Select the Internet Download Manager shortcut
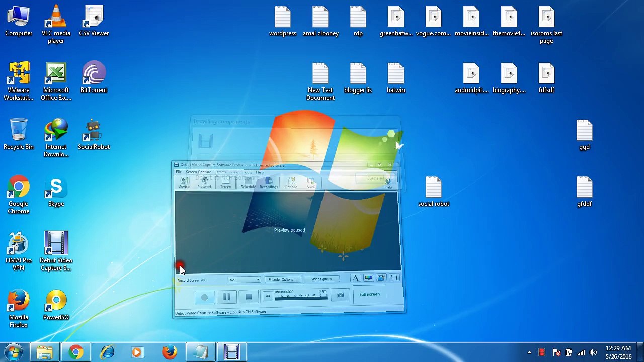This screenshot has height=362, width=644. pos(56,138)
